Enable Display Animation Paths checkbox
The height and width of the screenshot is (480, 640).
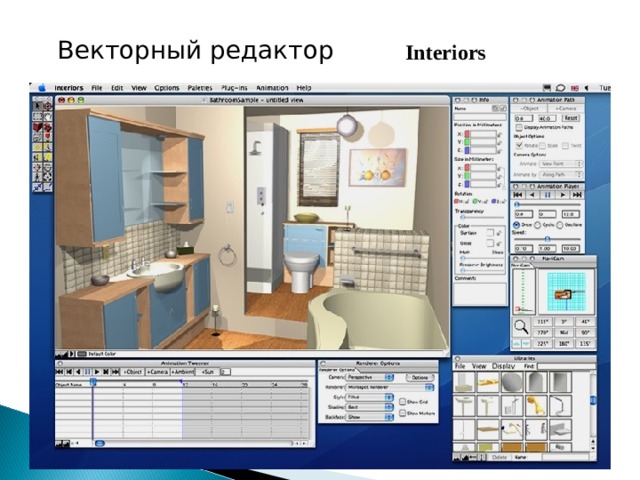(519, 128)
